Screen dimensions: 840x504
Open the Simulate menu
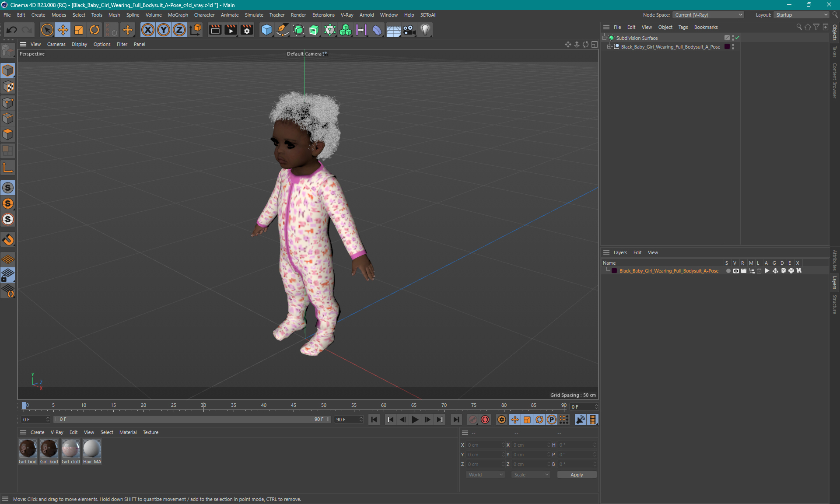pyautogui.click(x=254, y=15)
